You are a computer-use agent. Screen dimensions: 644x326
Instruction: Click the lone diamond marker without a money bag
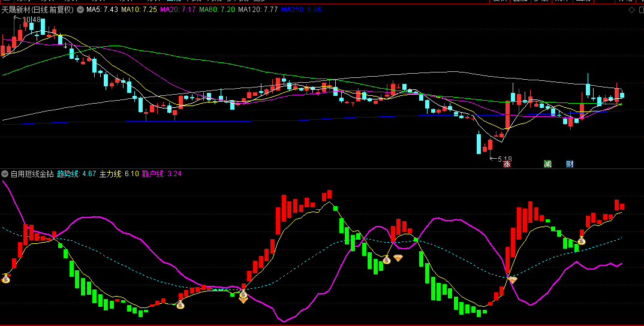click(x=513, y=280)
